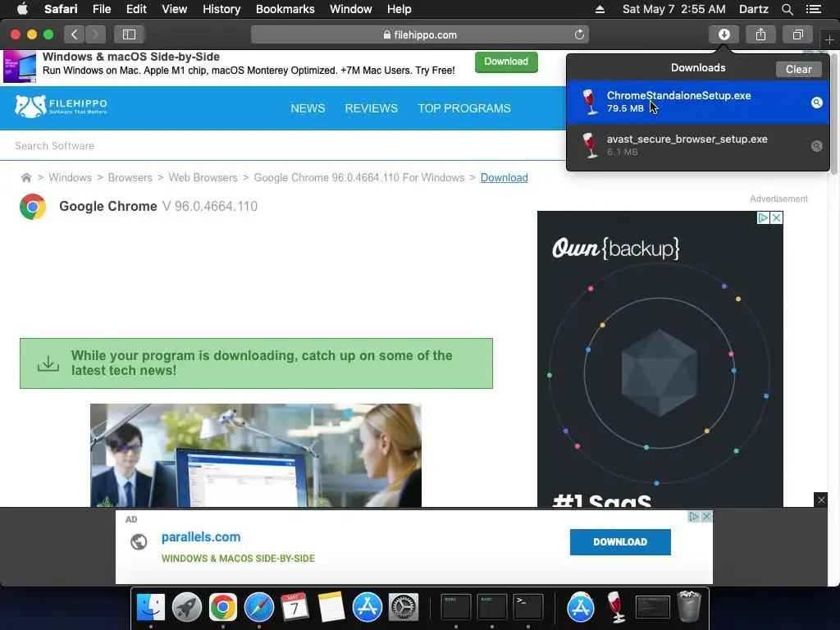
Task: Open Spotlight search in menu bar
Action: pos(787,9)
